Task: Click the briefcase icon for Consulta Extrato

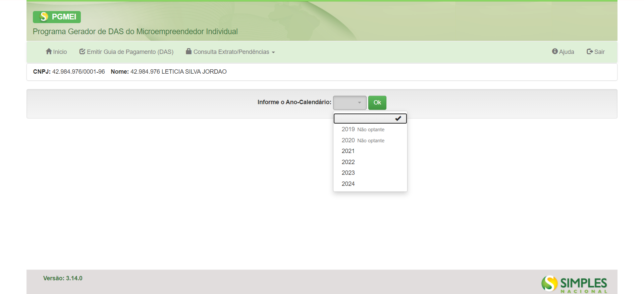Action: pos(189,51)
